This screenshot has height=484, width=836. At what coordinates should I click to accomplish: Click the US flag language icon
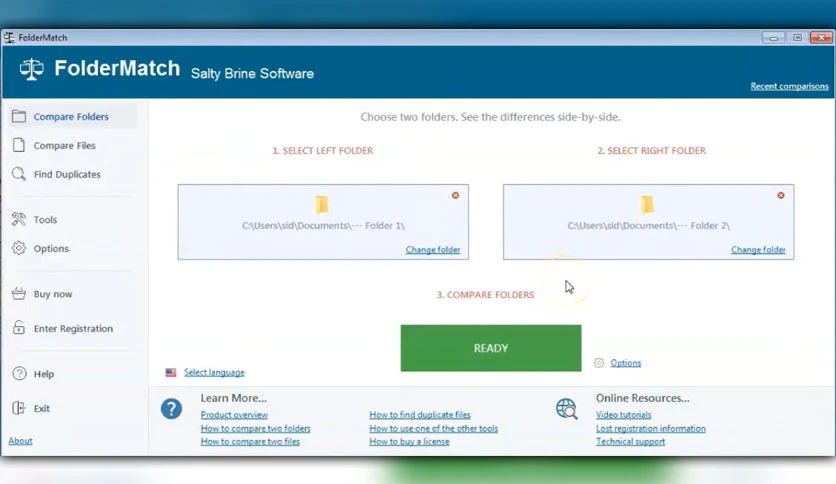tap(171, 373)
